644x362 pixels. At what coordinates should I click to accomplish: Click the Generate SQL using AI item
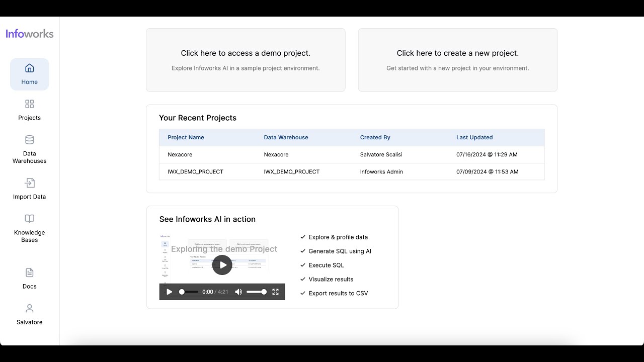pyautogui.click(x=340, y=251)
